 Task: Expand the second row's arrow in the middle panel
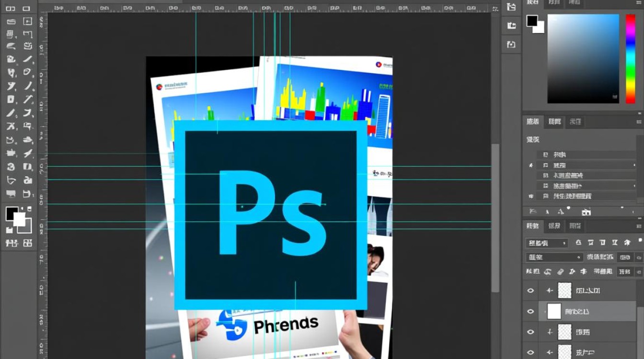[x=634, y=165]
